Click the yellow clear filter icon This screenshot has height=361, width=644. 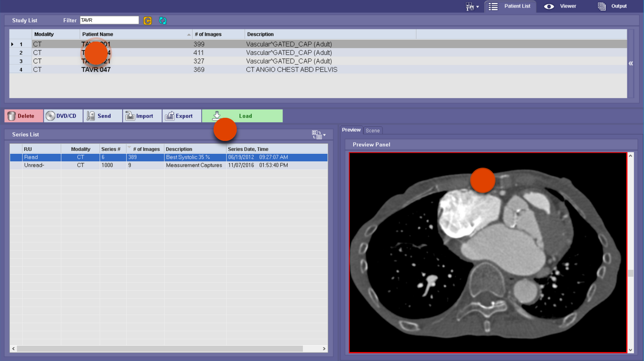pos(147,20)
